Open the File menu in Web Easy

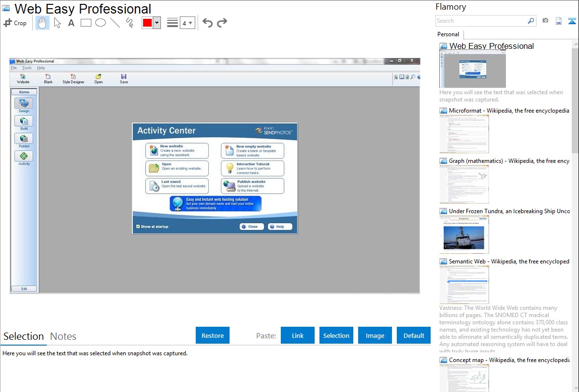[14, 68]
